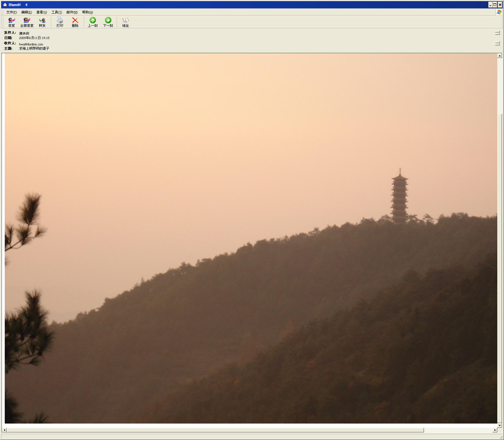The image size is (504, 440).
Task: Click the horizontal scrollbar thumb
Action: [215, 430]
